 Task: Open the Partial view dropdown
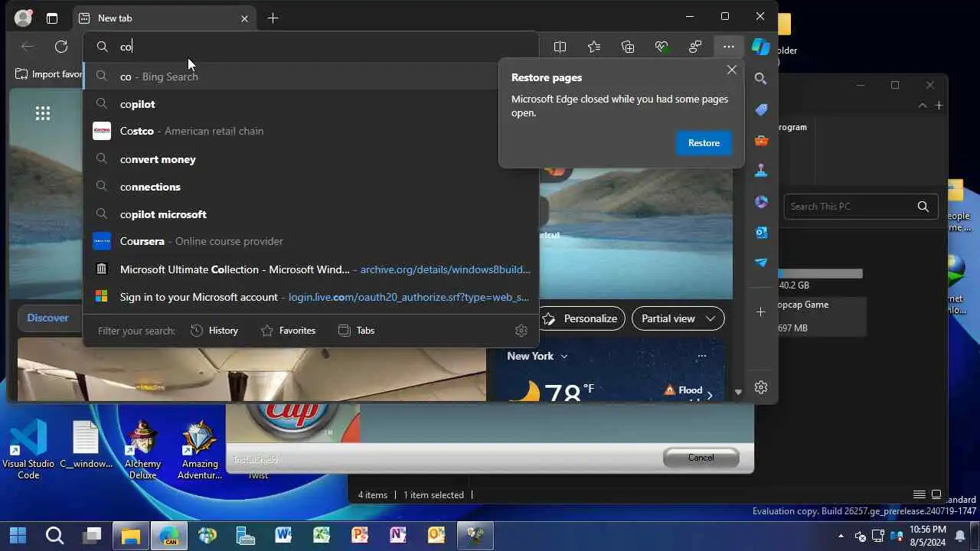click(x=678, y=318)
